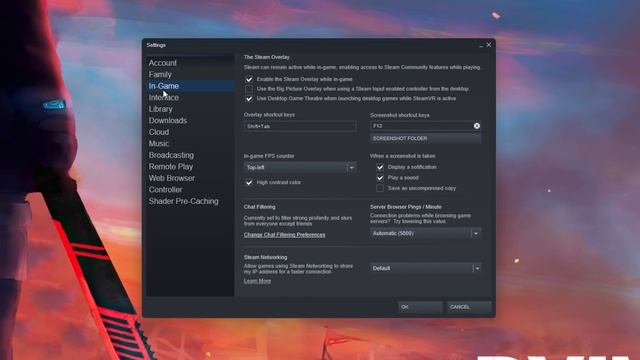Open the In-game FPS counter dropdown
Viewport: 640px width, 360px height.
(300, 167)
